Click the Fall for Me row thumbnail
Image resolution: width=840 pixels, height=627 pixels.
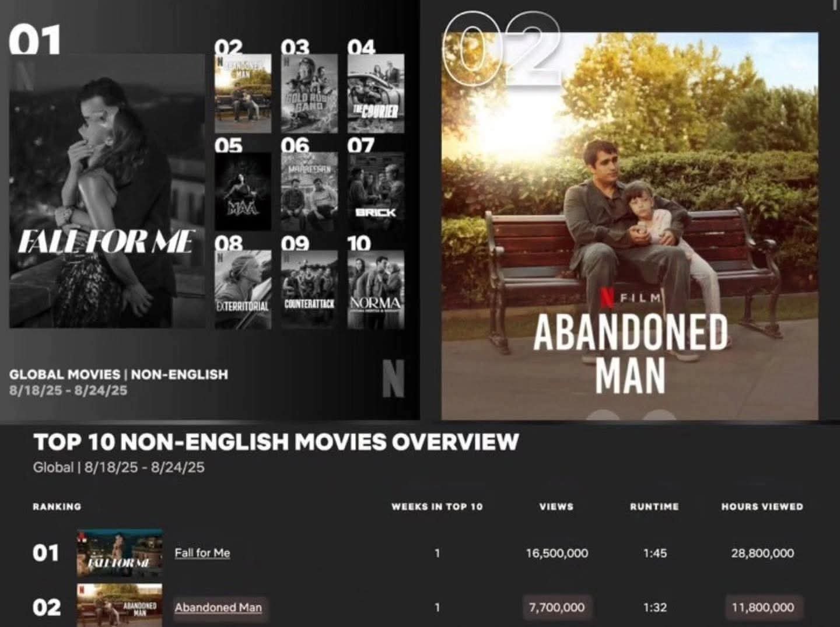[x=120, y=553]
